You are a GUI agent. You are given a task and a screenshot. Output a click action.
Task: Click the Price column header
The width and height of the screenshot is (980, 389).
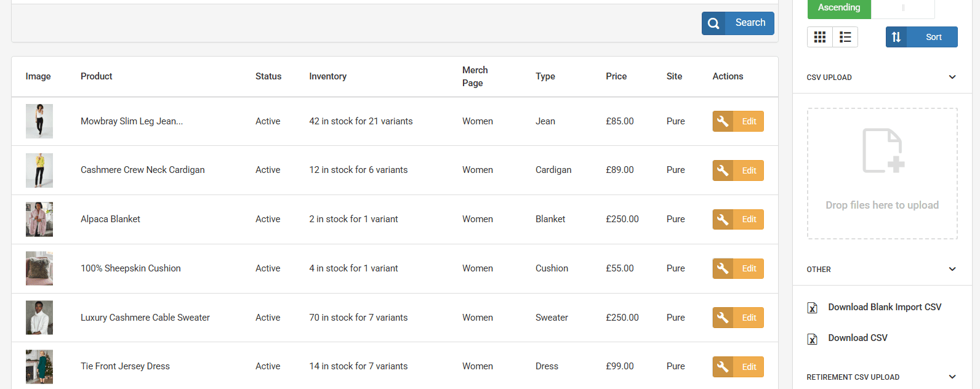click(616, 76)
